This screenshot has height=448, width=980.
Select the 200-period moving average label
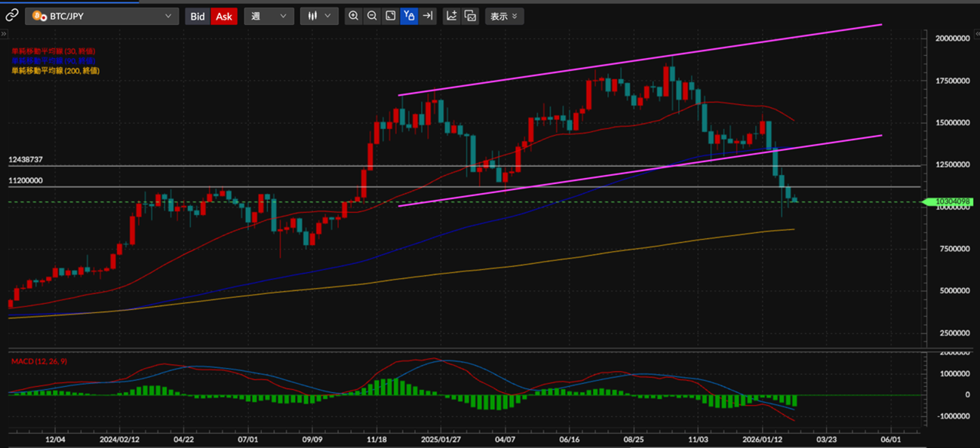(x=55, y=70)
